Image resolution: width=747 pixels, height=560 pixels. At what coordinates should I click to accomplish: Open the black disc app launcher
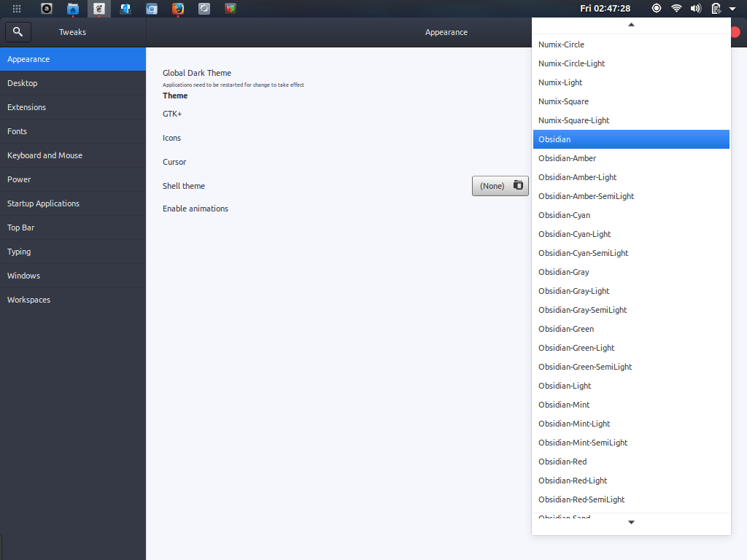(47, 9)
